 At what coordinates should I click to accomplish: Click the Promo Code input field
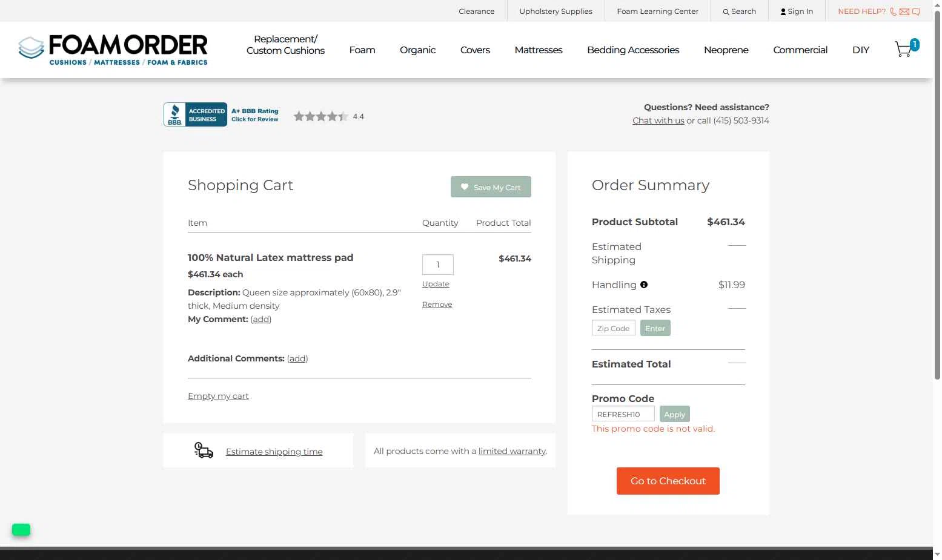click(x=623, y=414)
